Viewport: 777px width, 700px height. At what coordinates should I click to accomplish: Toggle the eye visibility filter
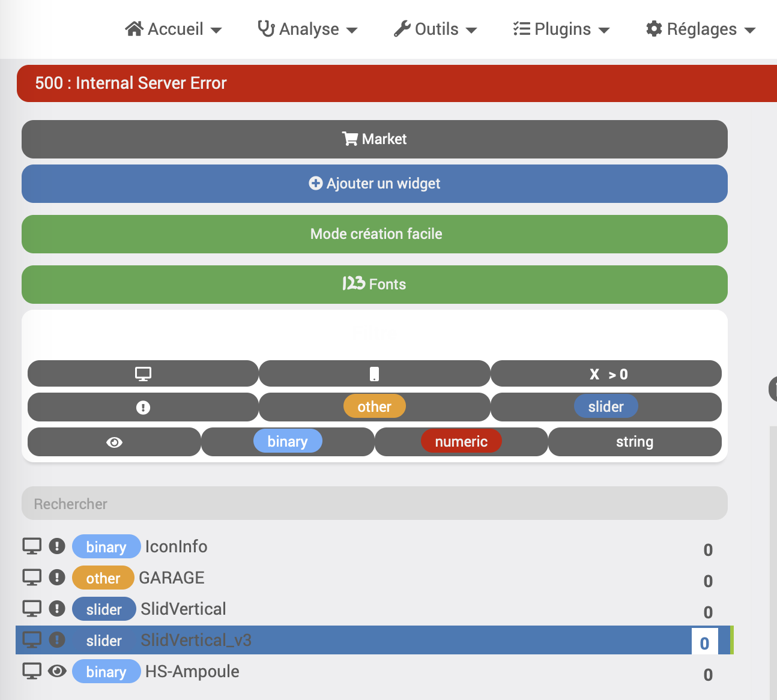pyautogui.click(x=114, y=442)
